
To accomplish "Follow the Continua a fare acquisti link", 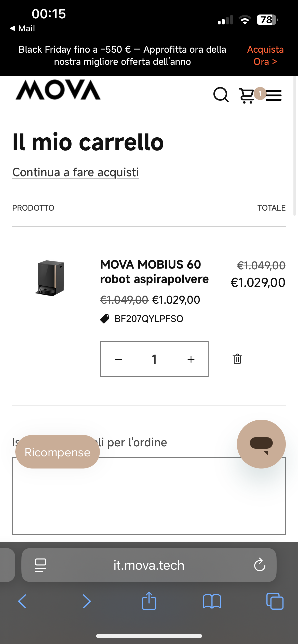I will click(76, 172).
